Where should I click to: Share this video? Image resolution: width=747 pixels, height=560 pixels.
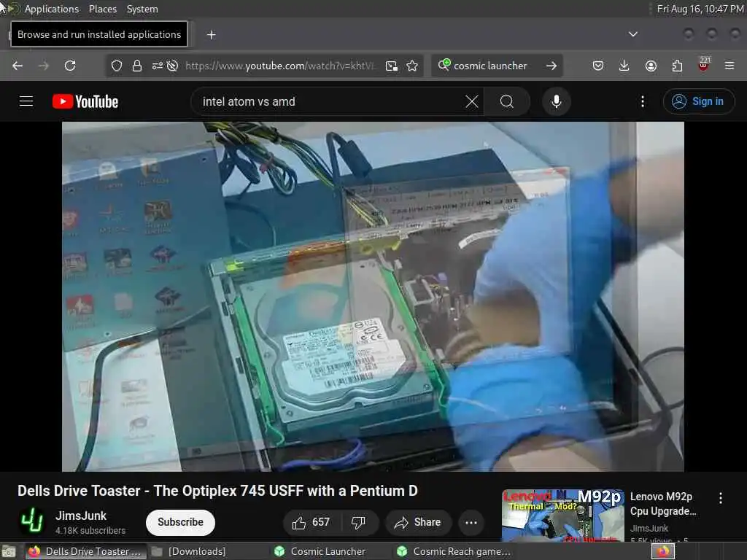[418, 522]
